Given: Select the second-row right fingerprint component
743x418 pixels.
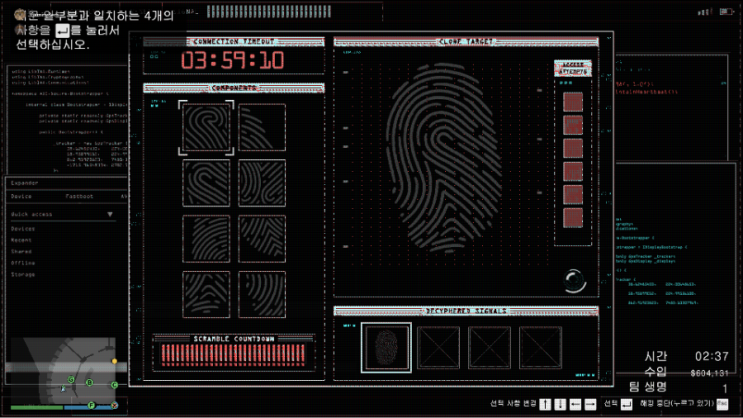Looking at the screenshot, I should [262, 183].
